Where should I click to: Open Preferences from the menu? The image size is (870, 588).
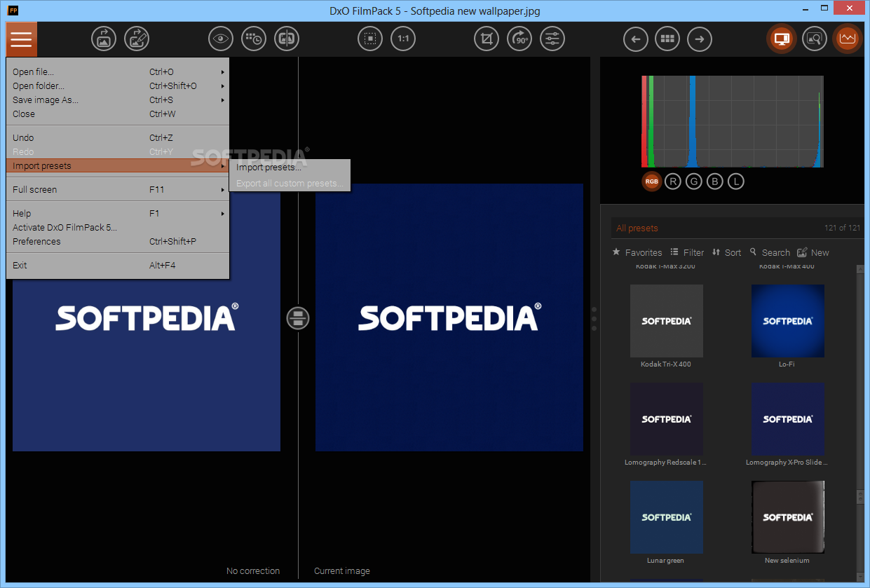(118, 241)
